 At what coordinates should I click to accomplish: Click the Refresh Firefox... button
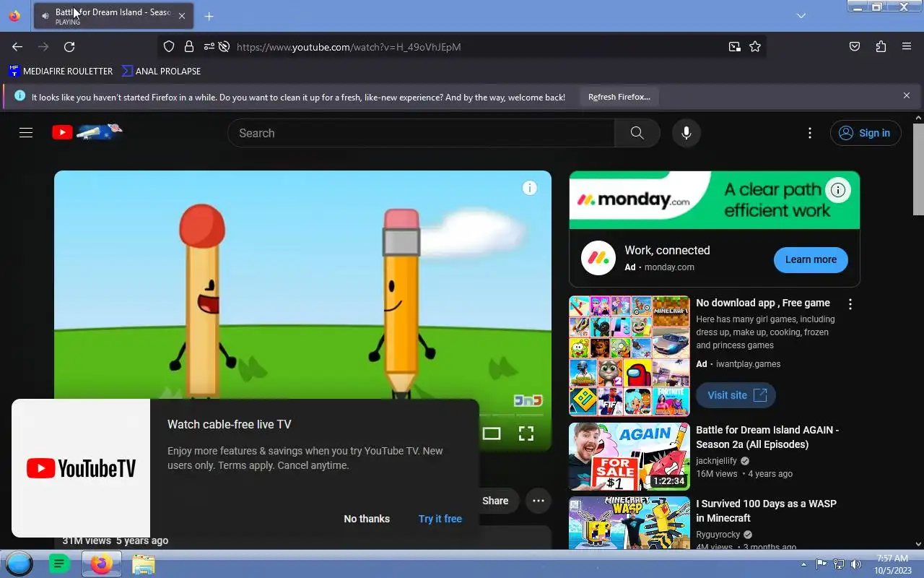tap(619, 97)
